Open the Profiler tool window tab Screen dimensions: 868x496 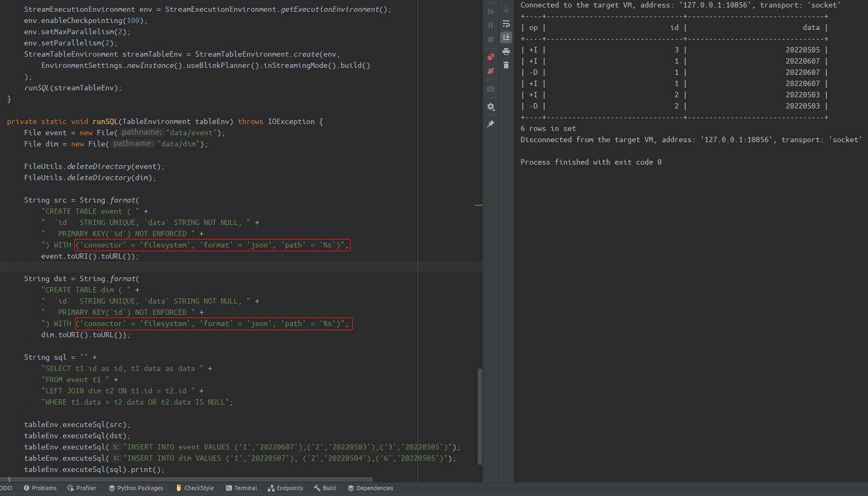pyautogui.click(x=82, y=488)
